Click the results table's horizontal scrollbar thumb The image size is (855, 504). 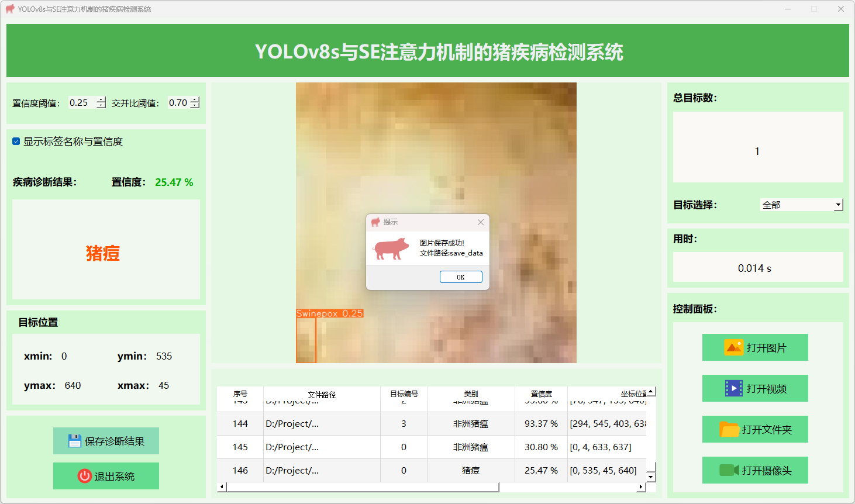(x=363, y=486)
